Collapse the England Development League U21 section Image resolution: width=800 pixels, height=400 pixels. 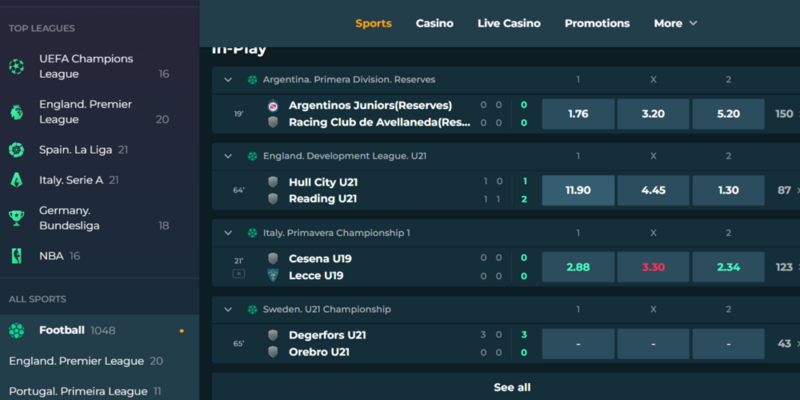[x=228, y=156]
